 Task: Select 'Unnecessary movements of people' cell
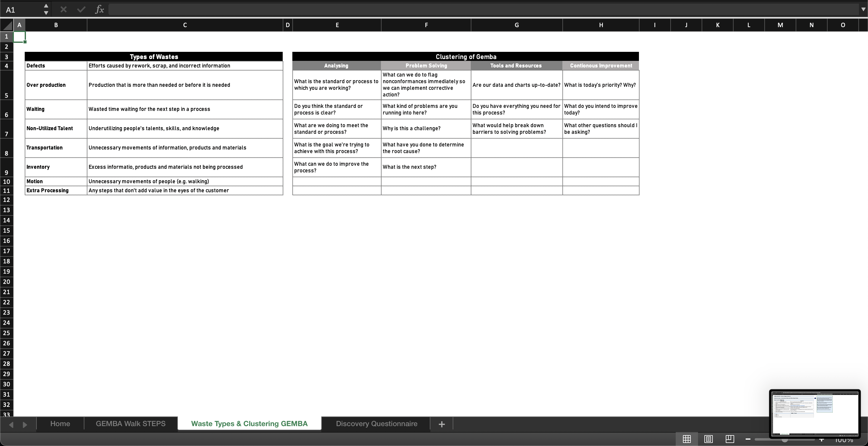coord(185,181)
